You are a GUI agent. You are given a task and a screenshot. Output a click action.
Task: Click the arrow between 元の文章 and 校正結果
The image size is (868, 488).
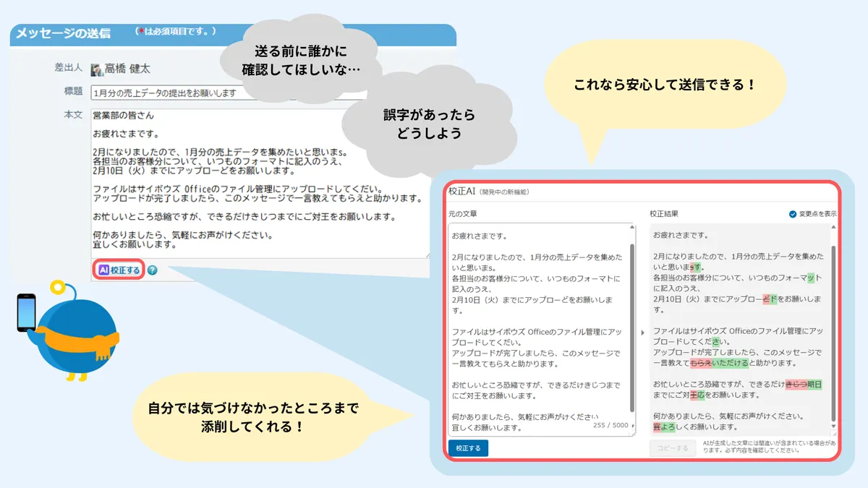coord(642,333)
